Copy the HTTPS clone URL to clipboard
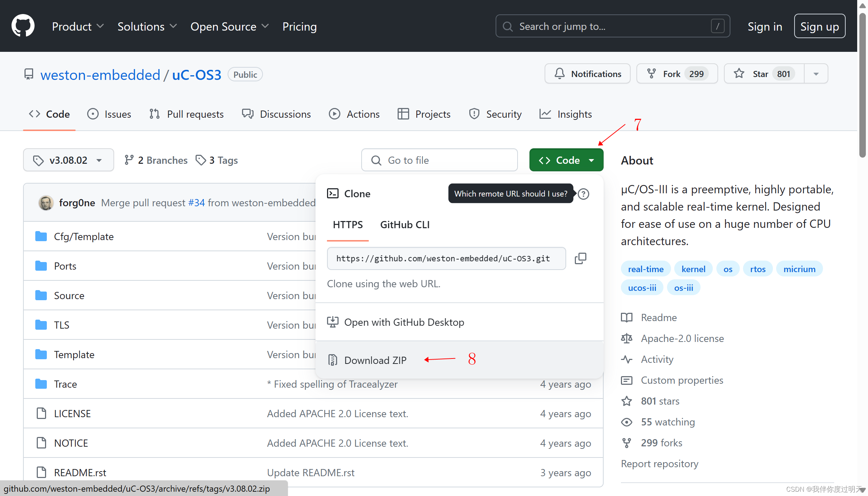868x496 pixels. [580, 258]
